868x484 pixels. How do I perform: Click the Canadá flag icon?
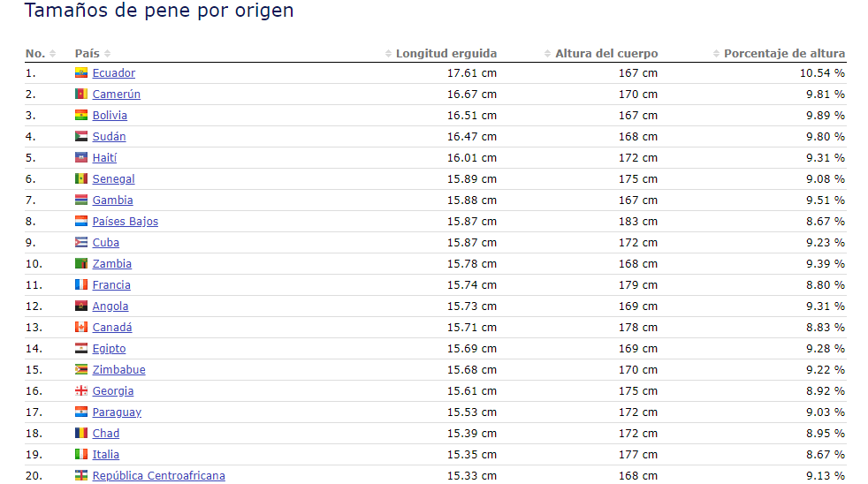[x=81, y=328]
